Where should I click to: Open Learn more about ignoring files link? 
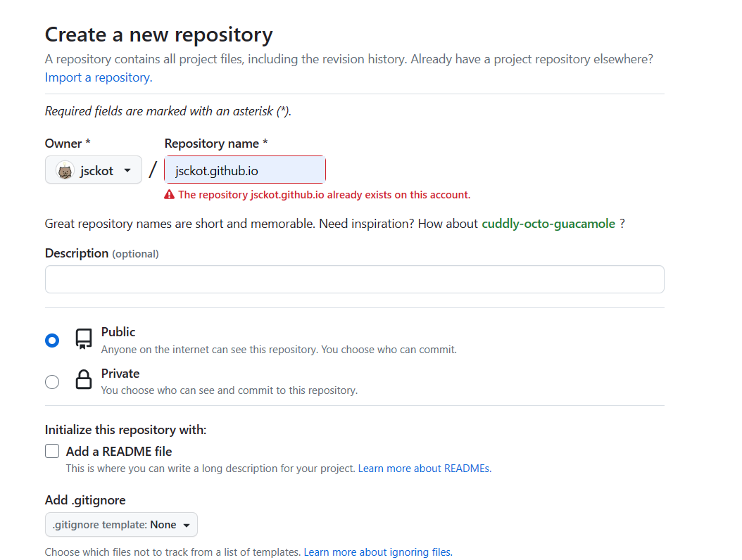(x=378, y=552)
